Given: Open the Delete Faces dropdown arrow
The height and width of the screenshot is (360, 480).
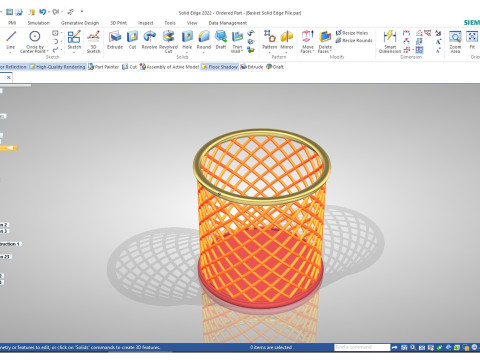Looking at the screenshot, I should tap(331, 51).
